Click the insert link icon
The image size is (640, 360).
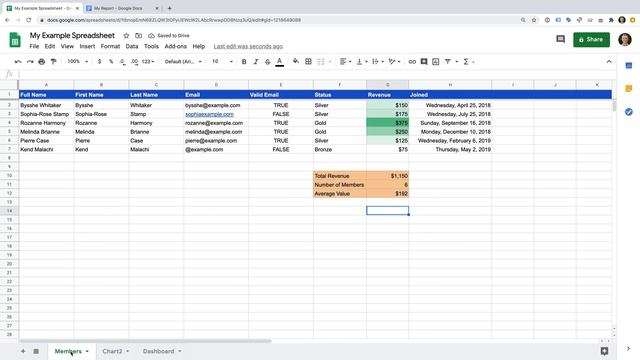pos(412,62)
